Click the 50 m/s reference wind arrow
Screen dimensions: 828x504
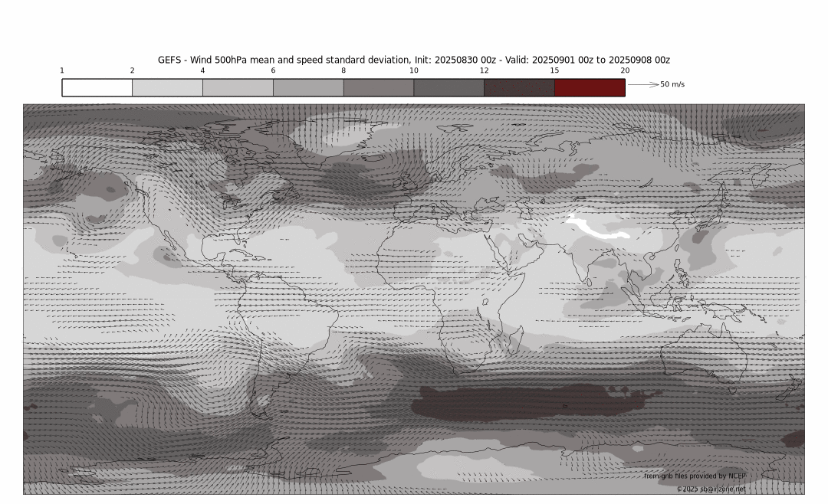642,84
